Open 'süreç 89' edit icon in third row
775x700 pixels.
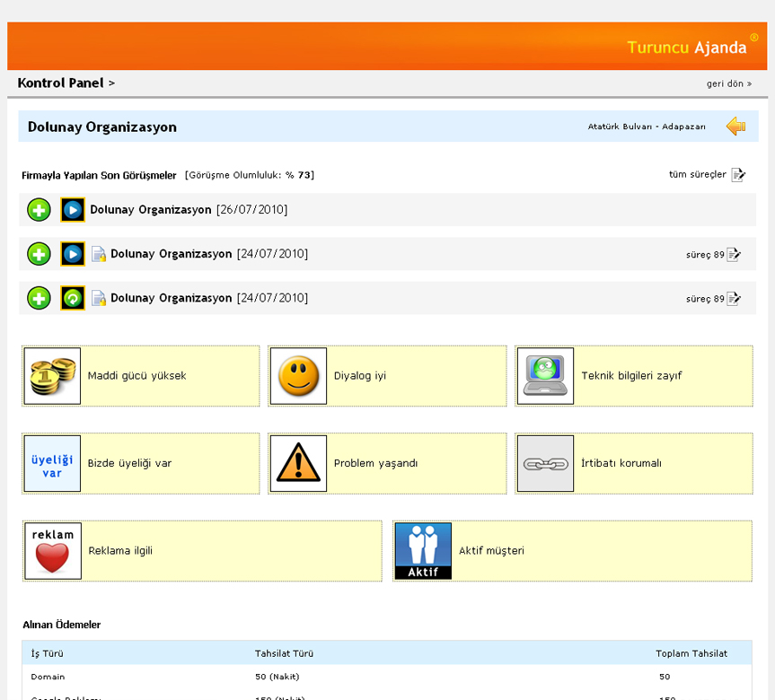point(734,298)
